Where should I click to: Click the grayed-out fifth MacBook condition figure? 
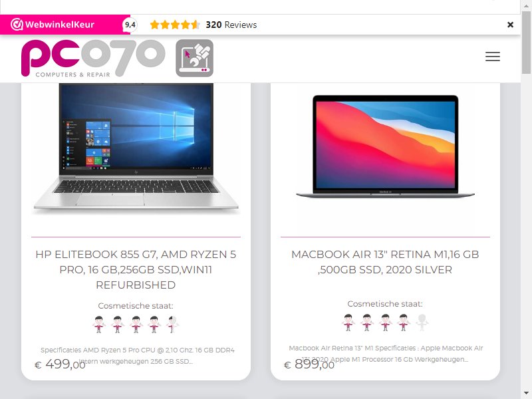point(422,323)
